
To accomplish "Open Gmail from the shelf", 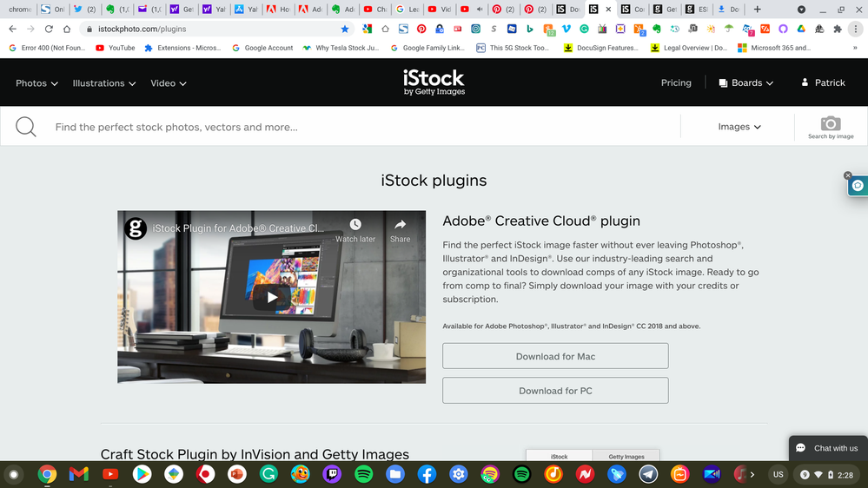I will [x=78, y=474].
